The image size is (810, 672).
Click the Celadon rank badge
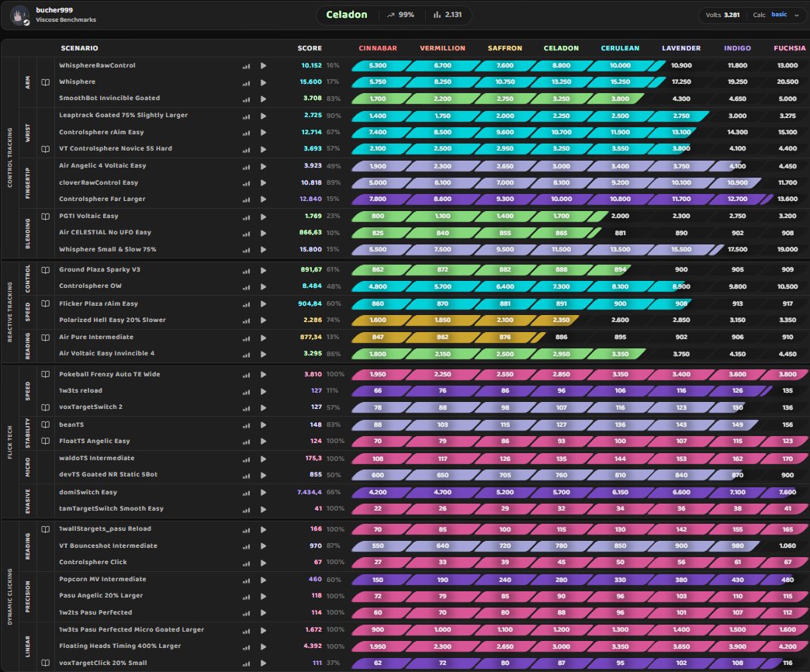click(347, 15)
